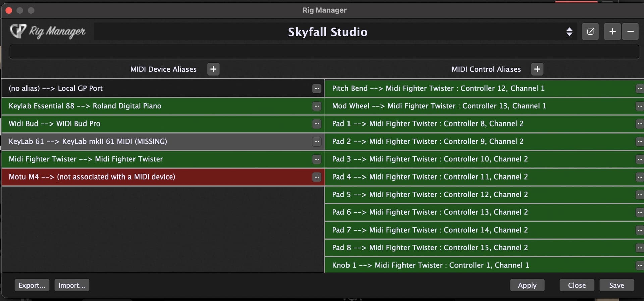
Task: Select Motu M4 not associated row
Action: (x=163, y=177)
